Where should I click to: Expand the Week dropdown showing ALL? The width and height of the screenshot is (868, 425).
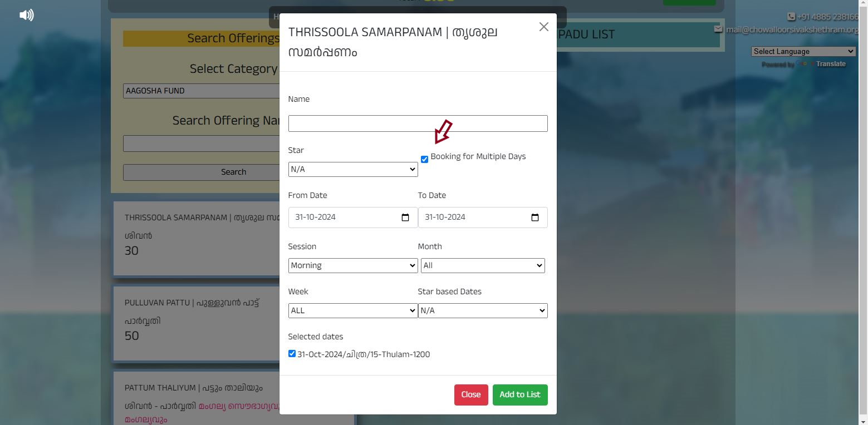353,310
